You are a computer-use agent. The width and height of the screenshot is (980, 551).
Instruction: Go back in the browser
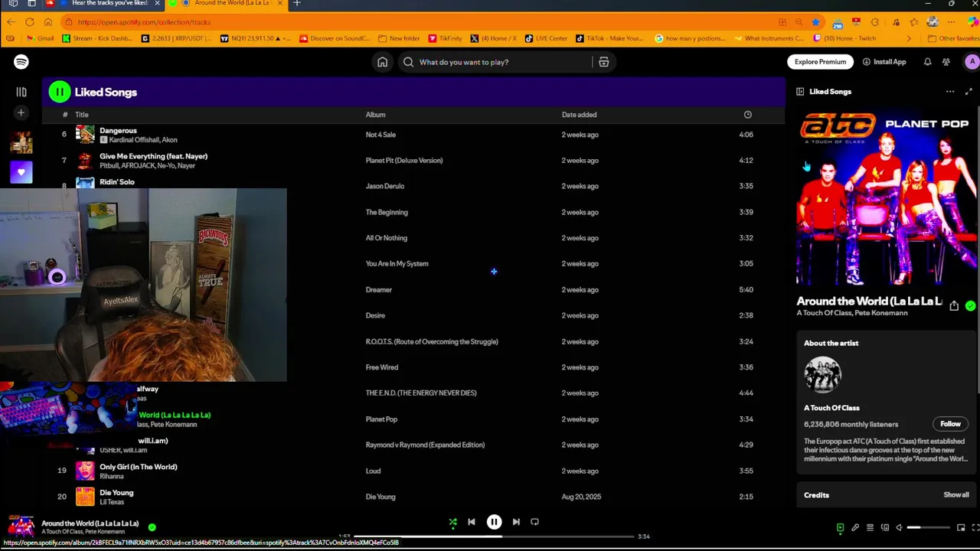point(11,22)
